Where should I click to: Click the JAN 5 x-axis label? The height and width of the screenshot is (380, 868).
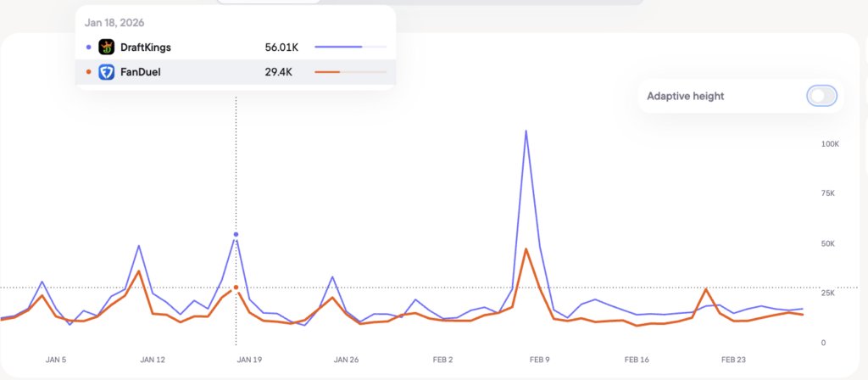point(57,360)
